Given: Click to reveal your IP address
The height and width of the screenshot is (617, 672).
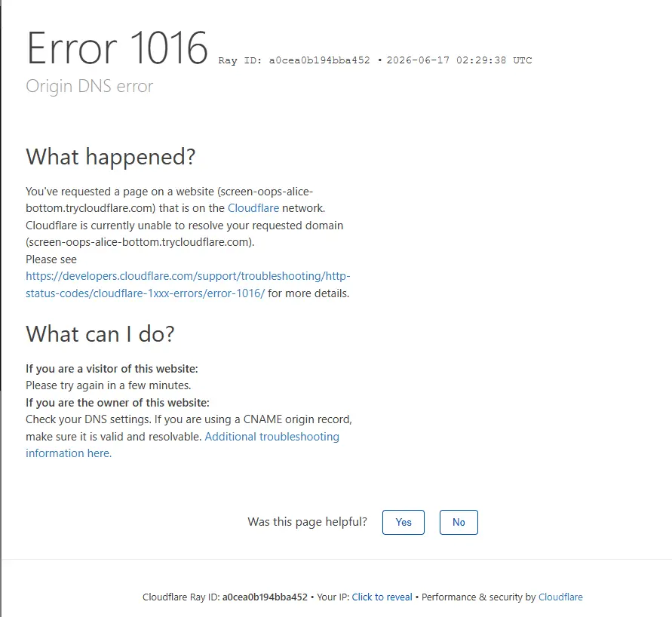Looking at the screenshot, I should coord(382,597).
